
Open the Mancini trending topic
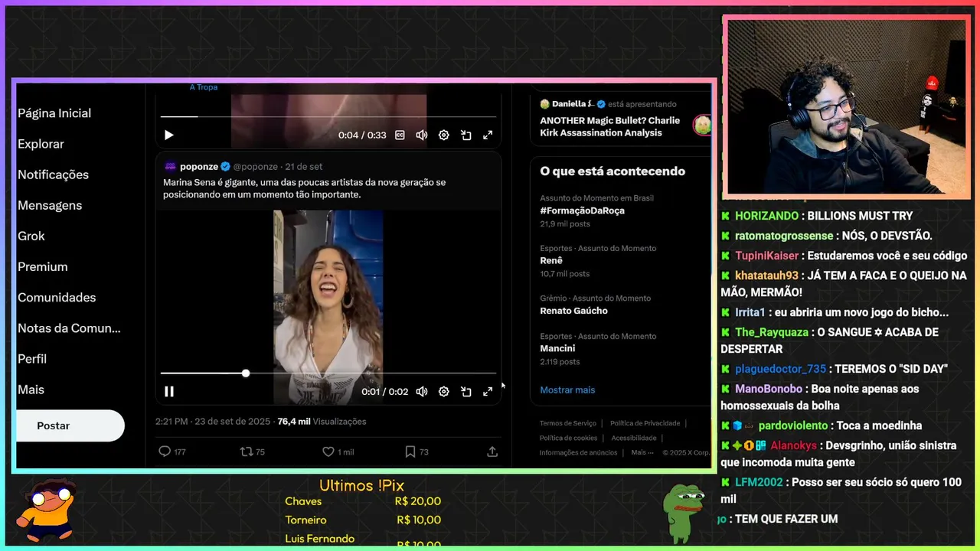pos(557,348)
